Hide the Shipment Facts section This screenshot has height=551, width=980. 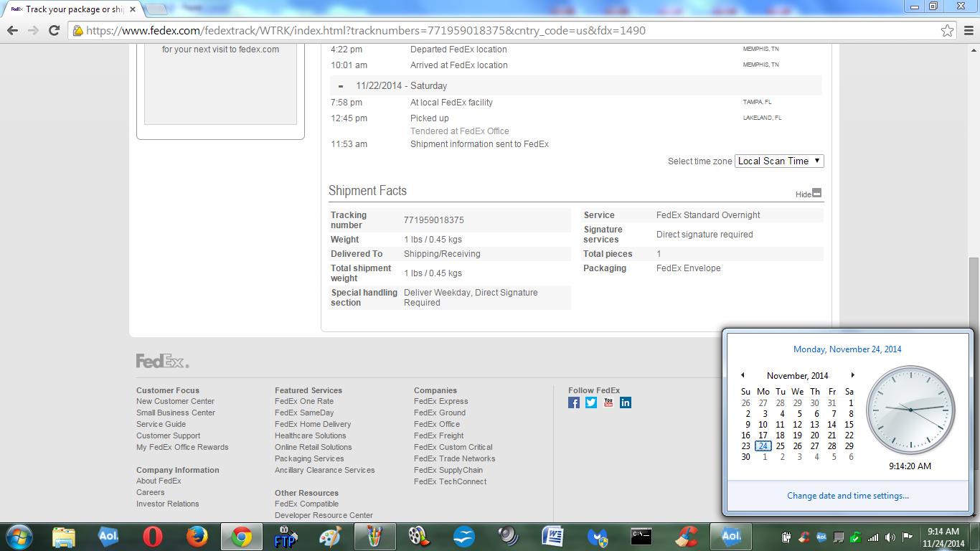click(x=809, y=194)
